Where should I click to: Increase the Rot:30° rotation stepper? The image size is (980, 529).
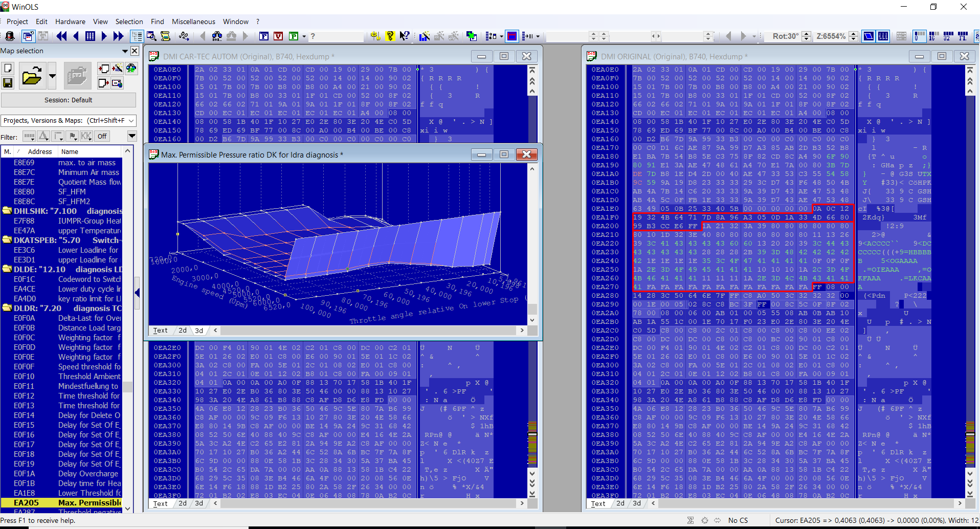807,33
